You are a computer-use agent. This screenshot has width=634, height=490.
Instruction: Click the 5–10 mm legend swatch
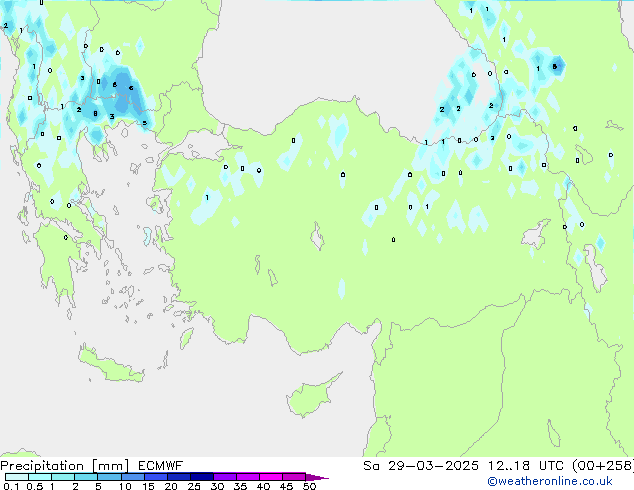point(109,477)
